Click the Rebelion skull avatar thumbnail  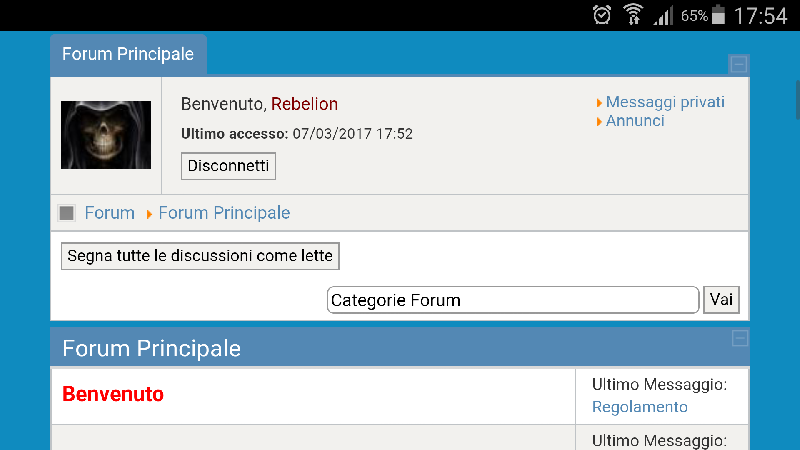click(x=106, y=135)
